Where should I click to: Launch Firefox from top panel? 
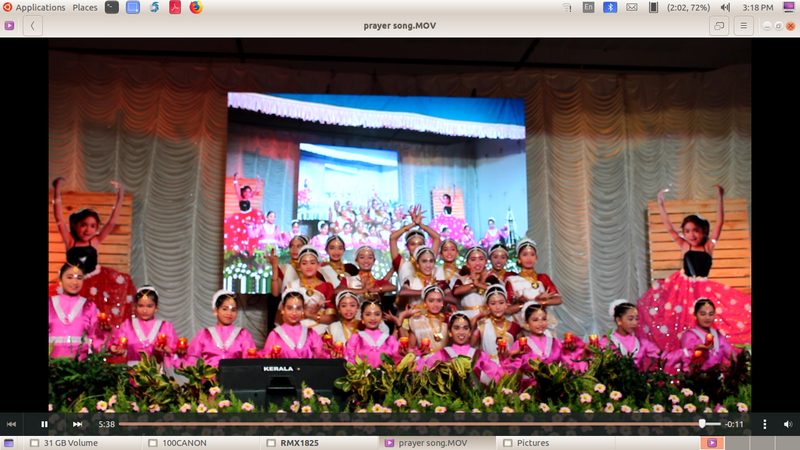tap(196, 7)
